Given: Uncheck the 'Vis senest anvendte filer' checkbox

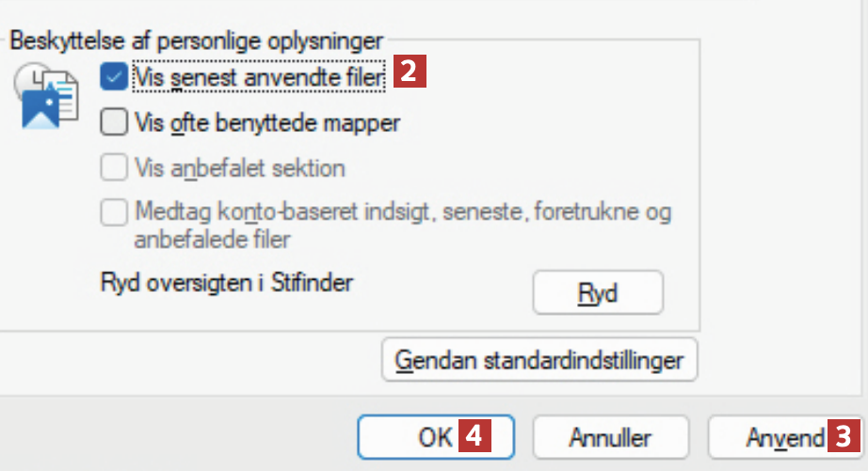Looking at the screenshot, I should [114, 77].
